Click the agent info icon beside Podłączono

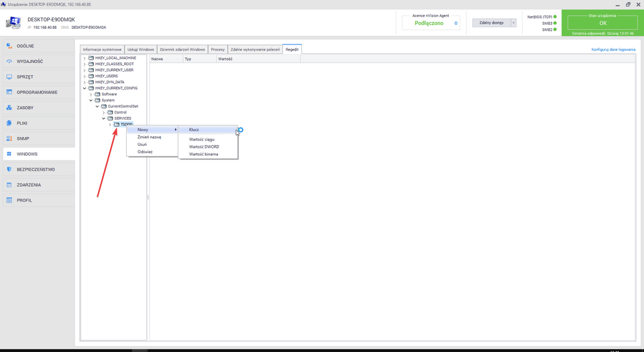[x=456, y=23]
